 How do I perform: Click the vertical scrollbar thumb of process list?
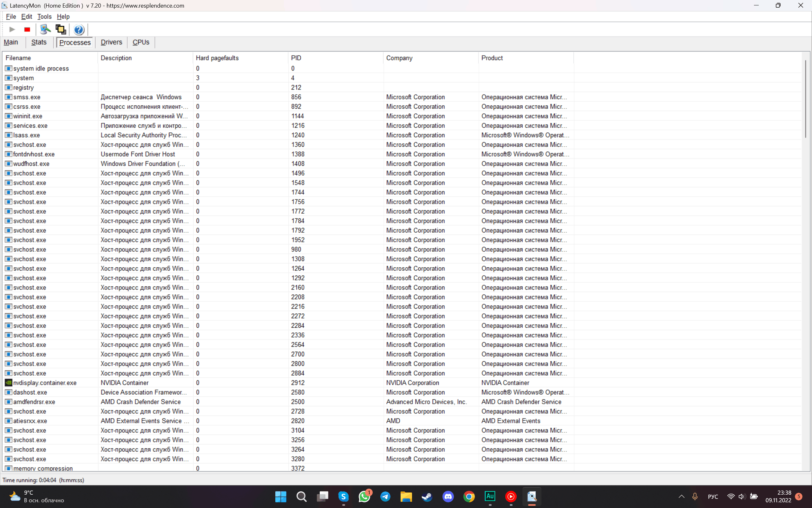tap(805, 99)
